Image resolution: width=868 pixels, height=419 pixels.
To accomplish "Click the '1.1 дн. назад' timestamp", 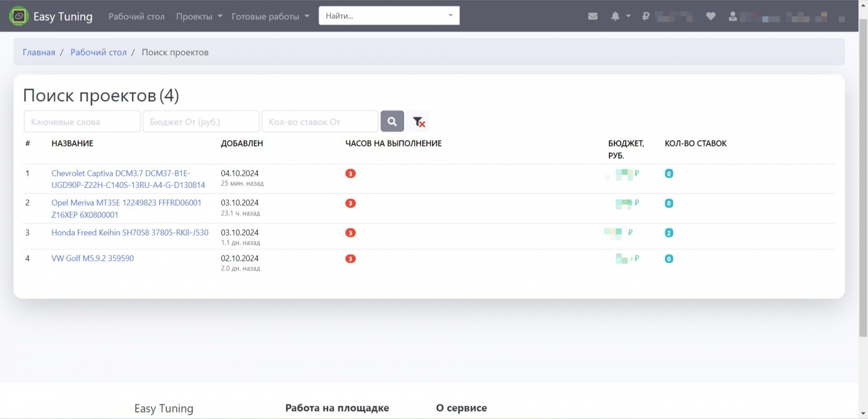I will [x=240, y=243].
